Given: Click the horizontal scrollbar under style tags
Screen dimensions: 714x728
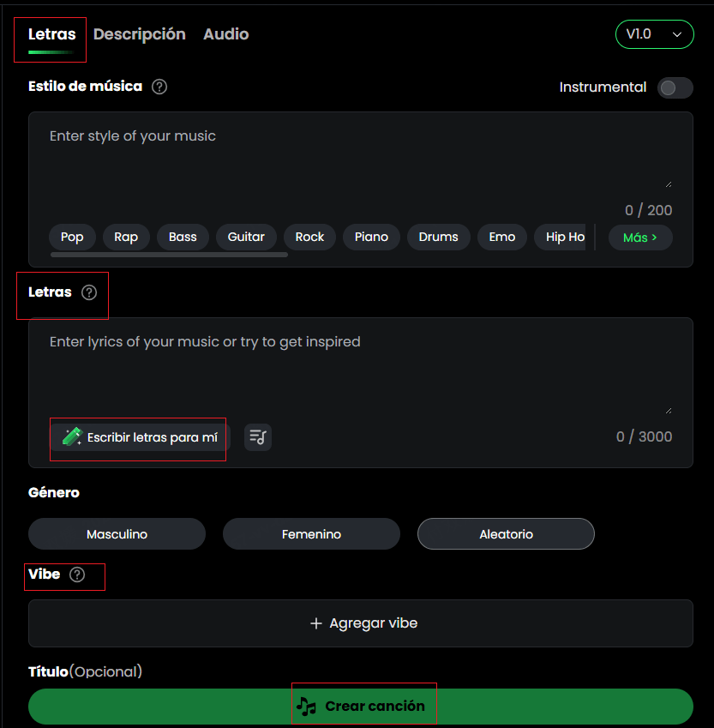Looking at the screenshot, I should point(171,254).
